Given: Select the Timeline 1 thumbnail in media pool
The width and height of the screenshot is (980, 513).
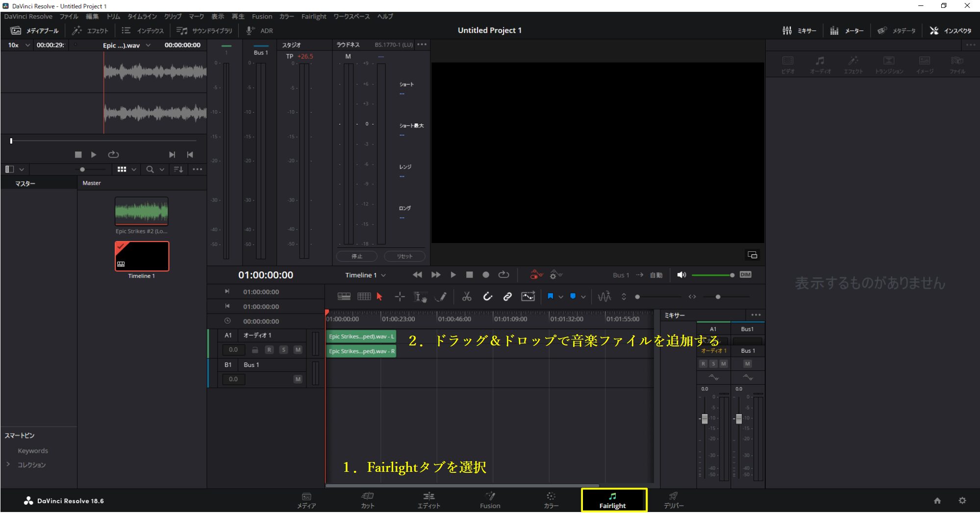Looking at the screenshot, I should click(x=141, y=255).
